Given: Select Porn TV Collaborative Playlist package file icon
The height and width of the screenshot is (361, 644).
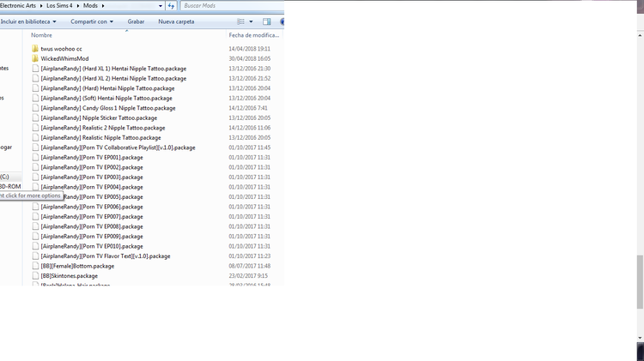Looking at the screenshot, I should coord(35,147).
